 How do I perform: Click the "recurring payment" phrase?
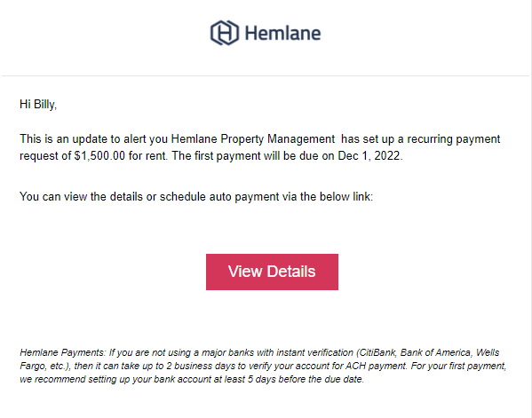pos(453,139)
